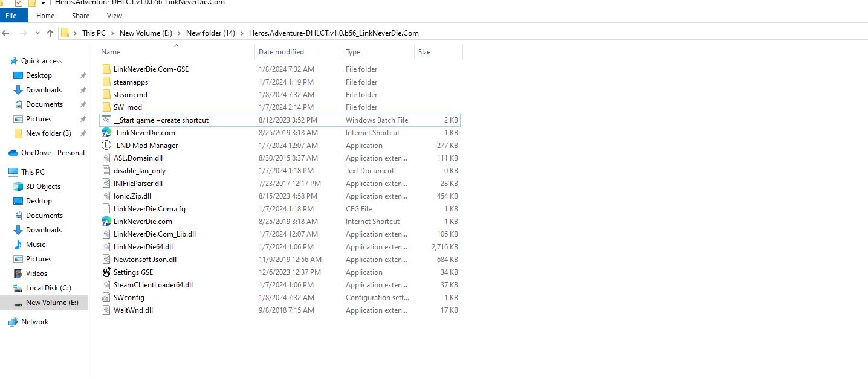Click the 3D Objects icon in navigation pane
This screenshot has width=868, height=378.
[18, 187]
